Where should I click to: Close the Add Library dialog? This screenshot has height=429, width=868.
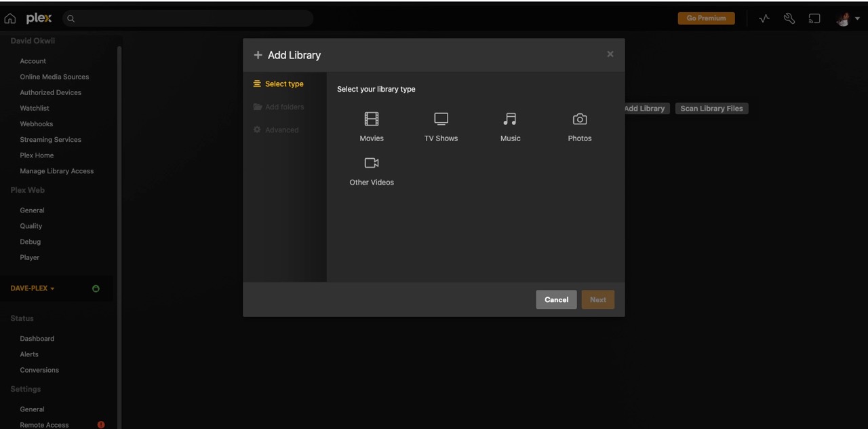click(x=610, y=54)
